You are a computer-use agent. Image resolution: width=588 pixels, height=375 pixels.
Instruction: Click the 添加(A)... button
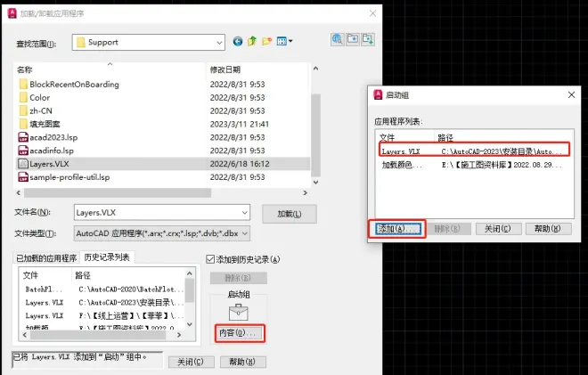397,229
